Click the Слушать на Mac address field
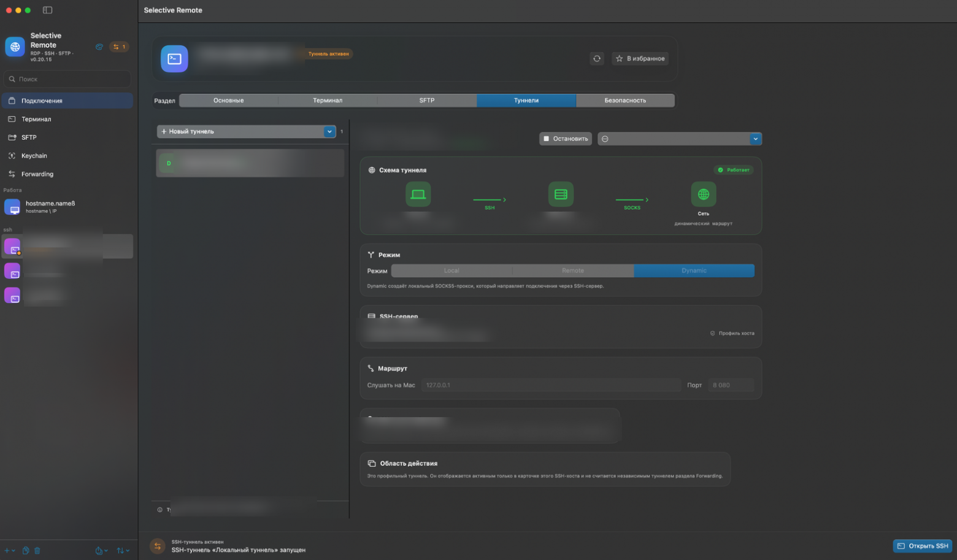 point(551,385)
